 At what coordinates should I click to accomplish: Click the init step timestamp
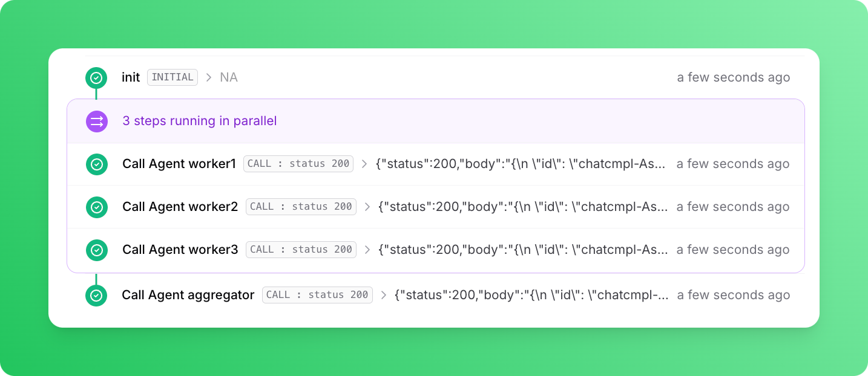(734, 77)
